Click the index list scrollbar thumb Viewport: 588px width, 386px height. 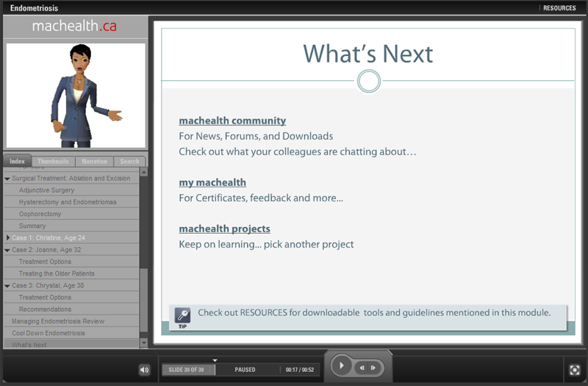[143, 300]
